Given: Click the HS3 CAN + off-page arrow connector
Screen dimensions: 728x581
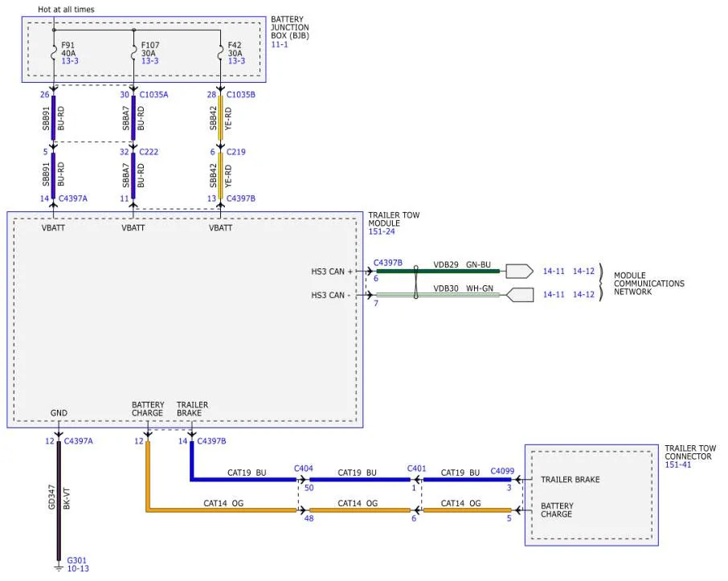Looking at the screenshot, I should [519, 272].
